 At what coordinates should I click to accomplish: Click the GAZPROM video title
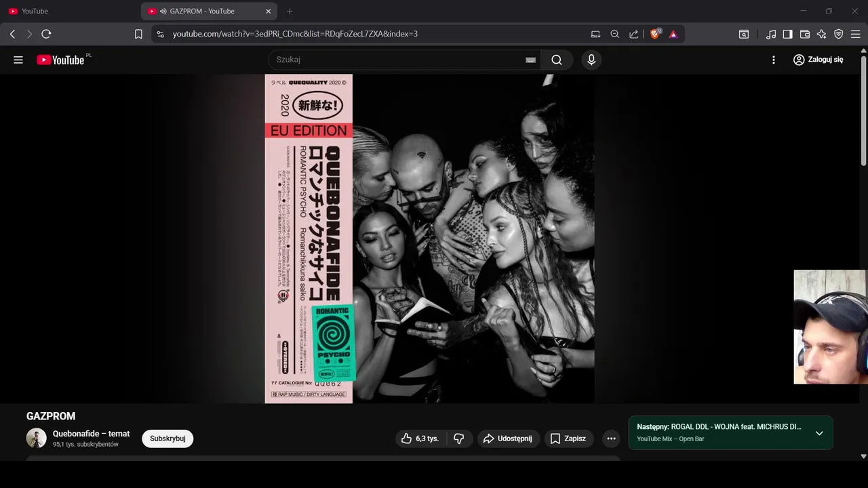pos(51,416)
